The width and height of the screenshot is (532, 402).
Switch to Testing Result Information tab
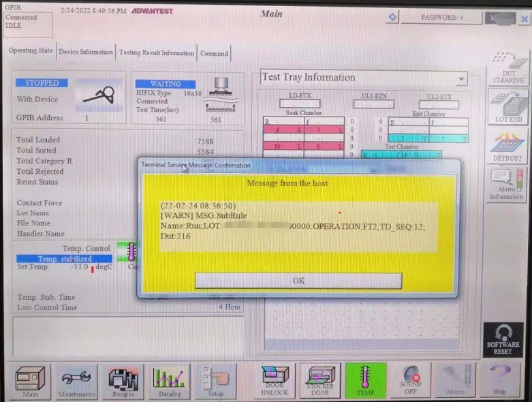point(157,52)
